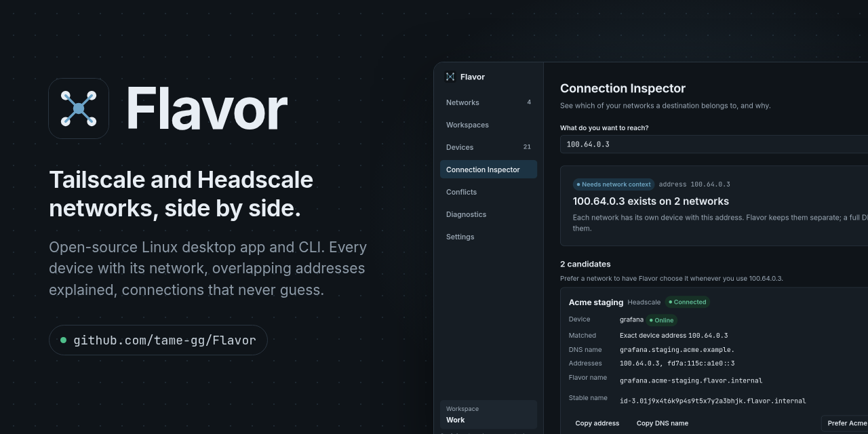Click the Stable name id-3.01j9x4t6k9p4s9t5x7y2a3bhjk.flavor.internal
868x434 pixels.
coord(713,401)
